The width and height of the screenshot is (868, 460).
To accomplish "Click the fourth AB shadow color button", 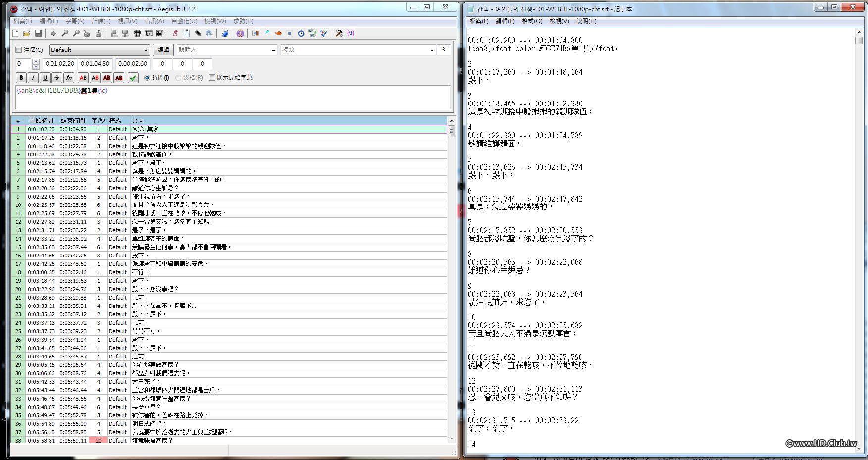I will point(119,78).
